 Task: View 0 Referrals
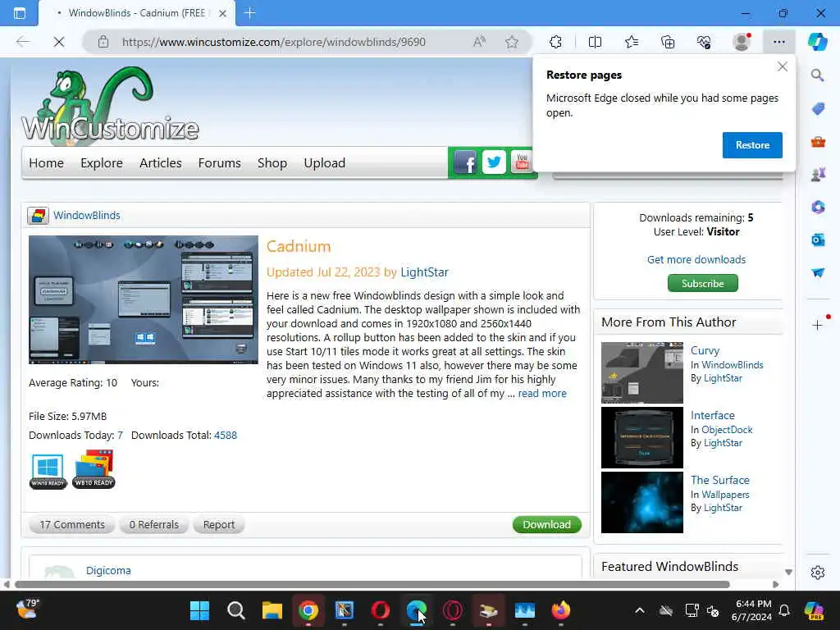coord(153,524)
